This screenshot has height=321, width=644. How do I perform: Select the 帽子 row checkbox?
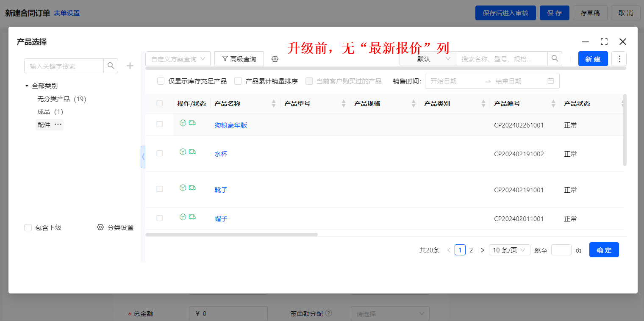[x=159, y=218]
